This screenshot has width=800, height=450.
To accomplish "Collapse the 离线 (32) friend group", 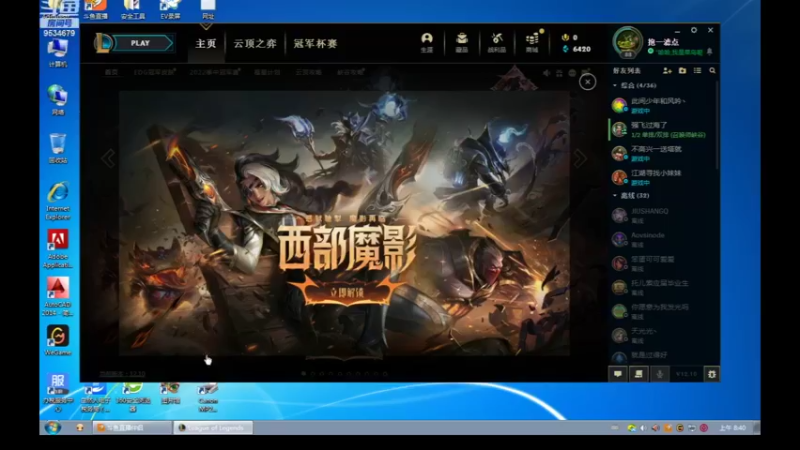I will [x=631, y=195].
